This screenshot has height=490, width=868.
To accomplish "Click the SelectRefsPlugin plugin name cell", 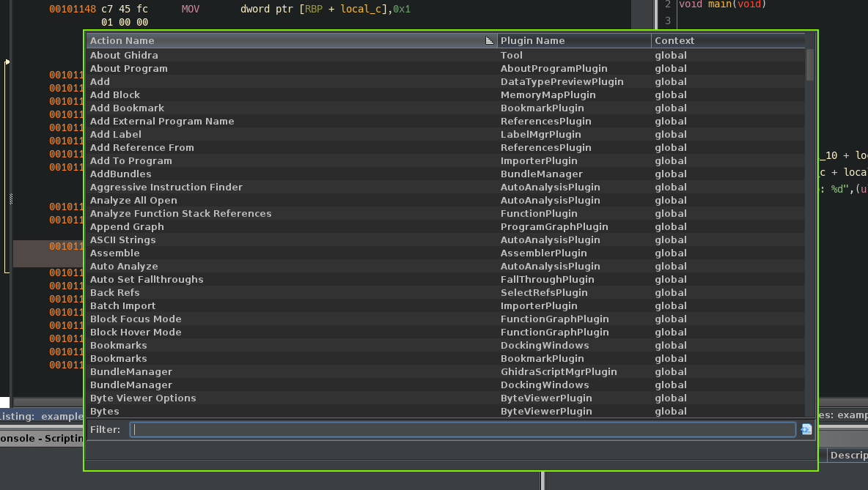I will [574, 293].
